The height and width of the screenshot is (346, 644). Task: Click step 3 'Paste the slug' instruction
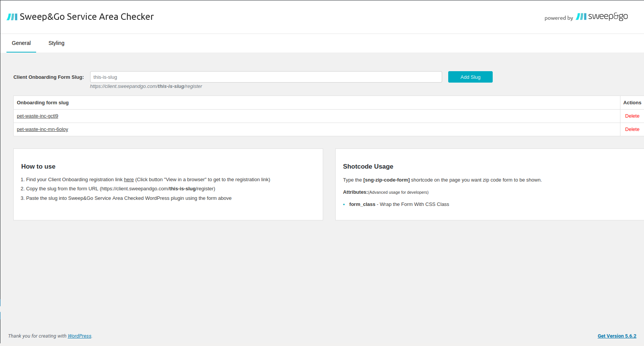click(x=129, y=198)
